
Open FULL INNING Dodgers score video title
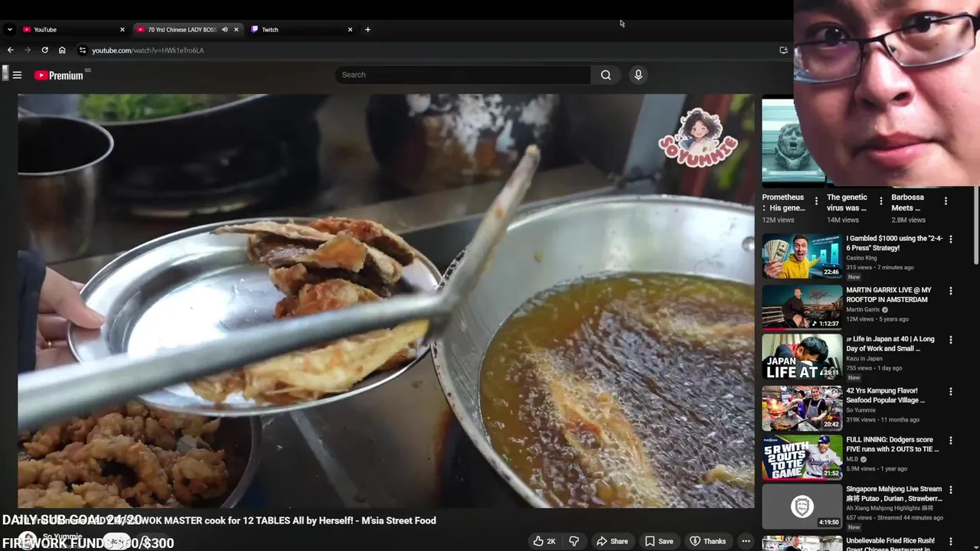[x=892, y=445]
